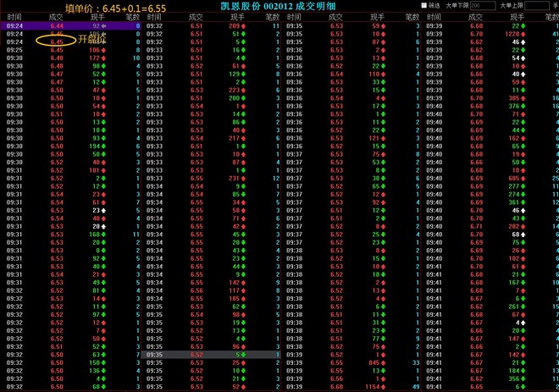This screenshot has height=392, width=559.
Task: Select the 09:40 row with 376 lots at 6.68
Action: click(x=490, y=106)
